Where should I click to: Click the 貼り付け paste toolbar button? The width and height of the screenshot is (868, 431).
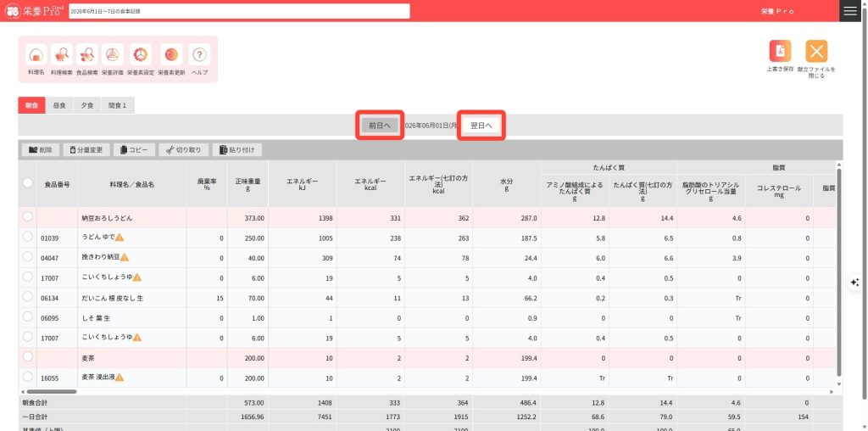click(237, 149)
